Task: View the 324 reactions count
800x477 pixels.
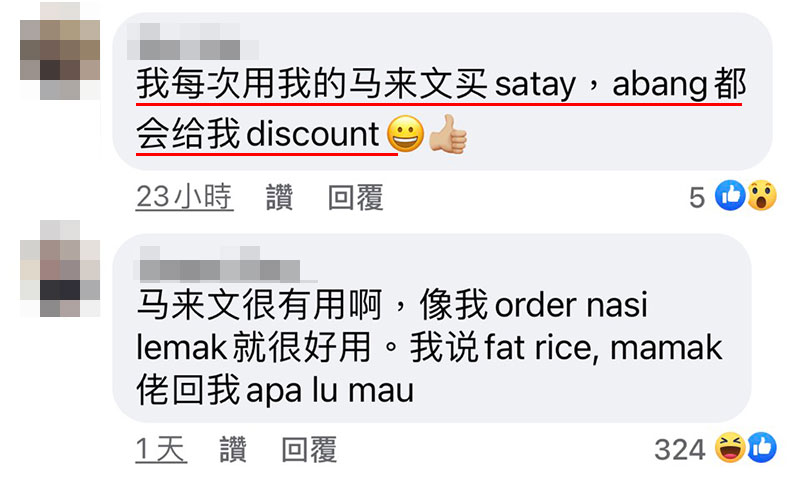Action: point(680,449)
